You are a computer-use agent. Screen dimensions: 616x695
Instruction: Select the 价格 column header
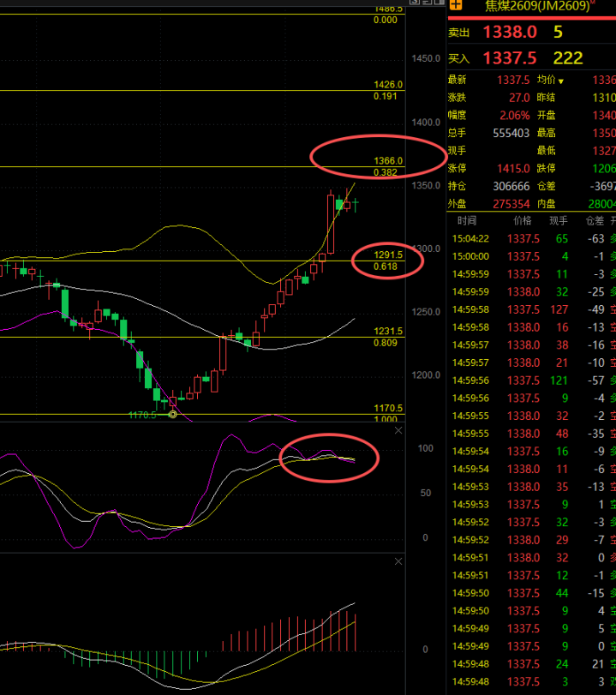click(x=523, y=221)
